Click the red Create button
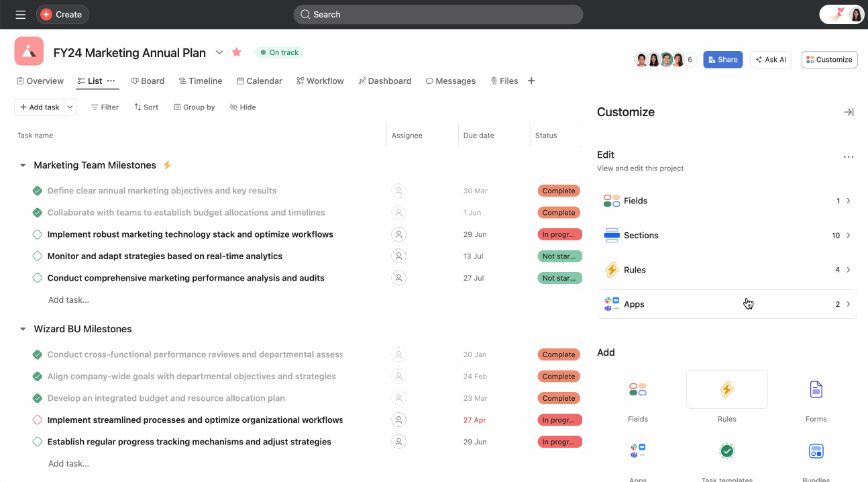 (x=62, y=14)
